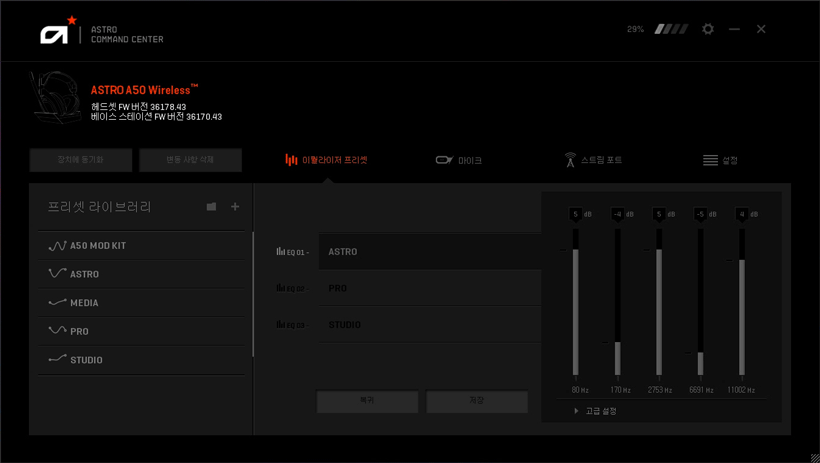Select the EQ 03 STUDIO slot field

pyautogui.click(x=430, y=325)
